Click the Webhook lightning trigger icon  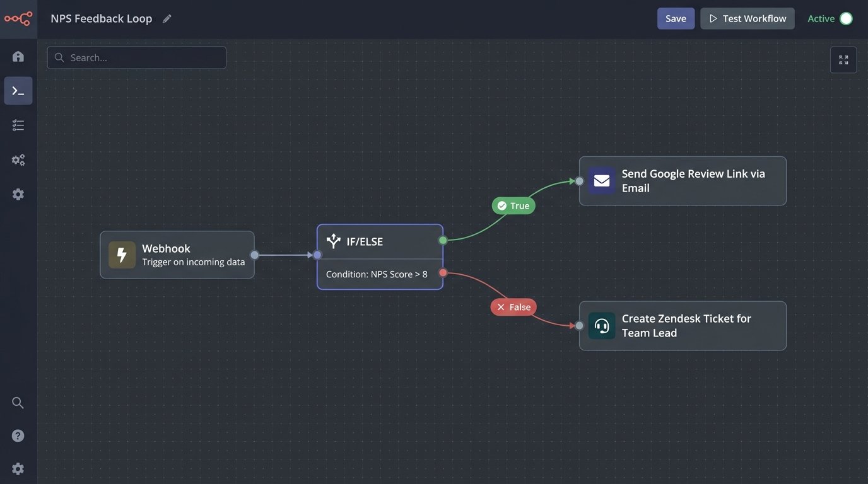(122, 255)
